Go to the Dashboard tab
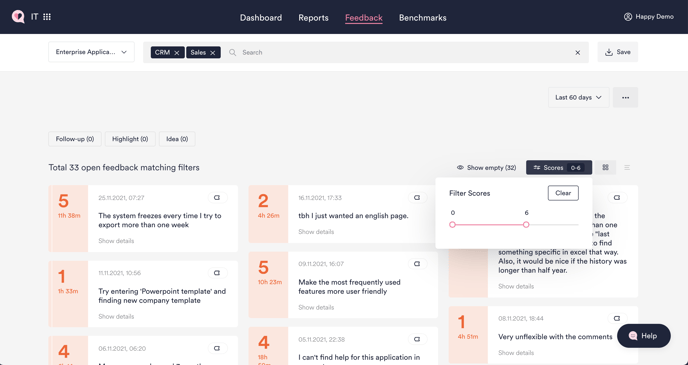688x365 pixels. coord(261,18)
